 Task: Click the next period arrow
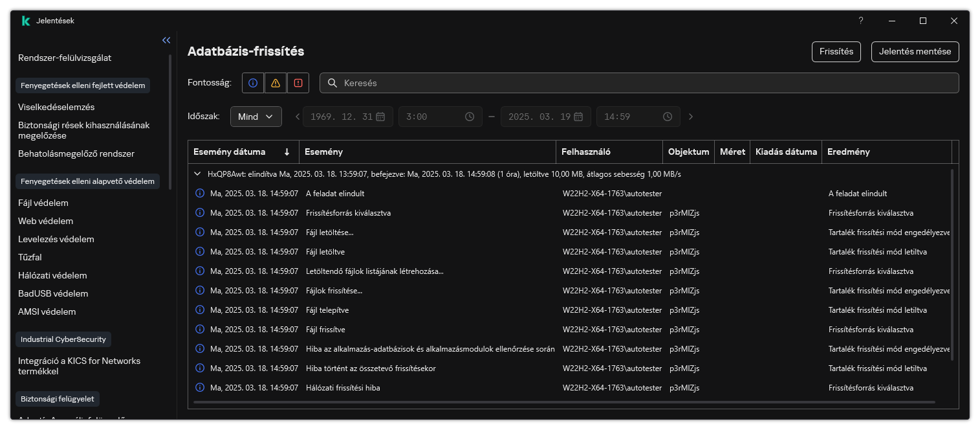pyautogui.click(x=691, y=117)
